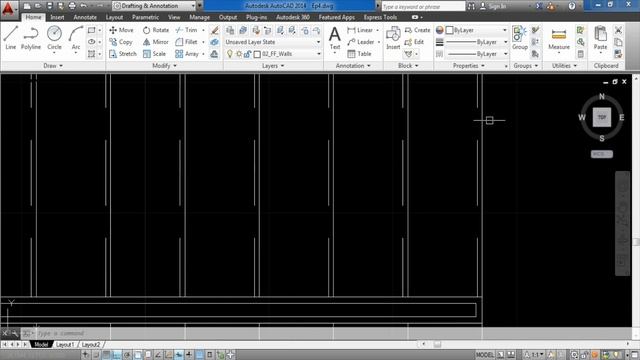Click the Insert block tool

click(393, 38)
